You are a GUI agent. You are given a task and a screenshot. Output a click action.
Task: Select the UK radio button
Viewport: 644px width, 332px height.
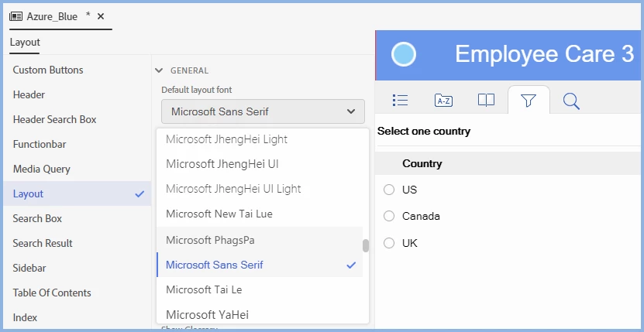pos(389,243)
